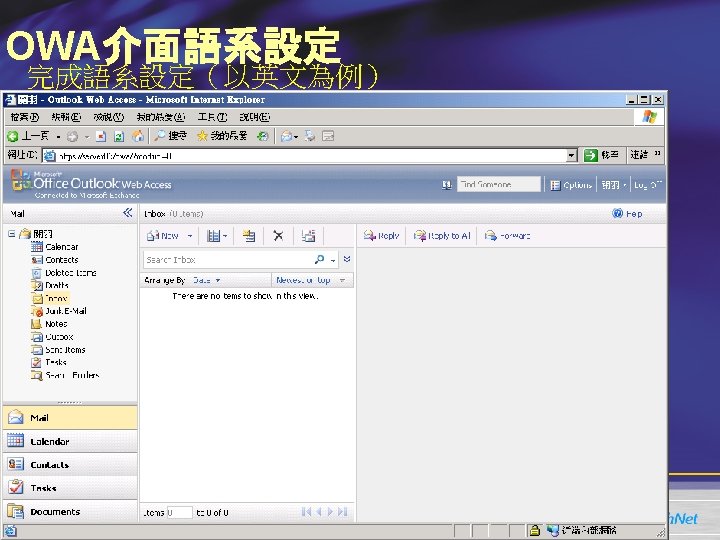Switch to Tasks navigation button
The image size is (720, 540).
(70, 488)
